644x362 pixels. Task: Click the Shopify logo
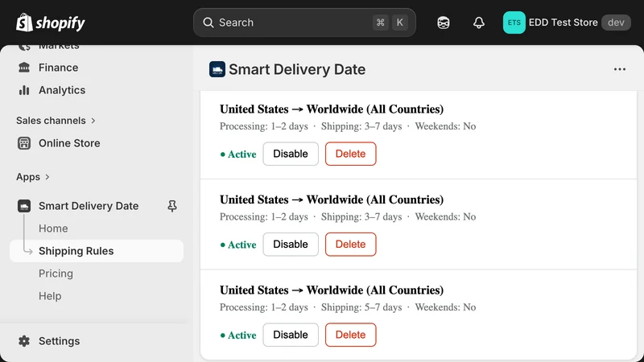point(51,23)
